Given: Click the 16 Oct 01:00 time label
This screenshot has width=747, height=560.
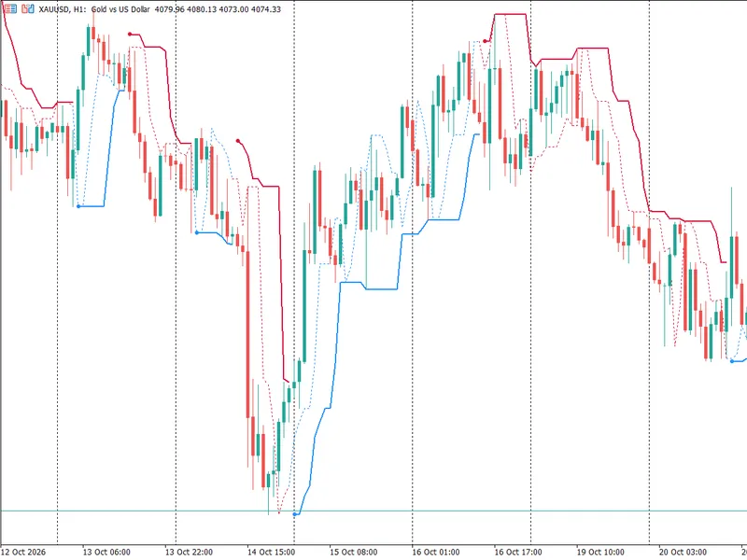Looking at the screenshot, I should [x=436, y=552].
